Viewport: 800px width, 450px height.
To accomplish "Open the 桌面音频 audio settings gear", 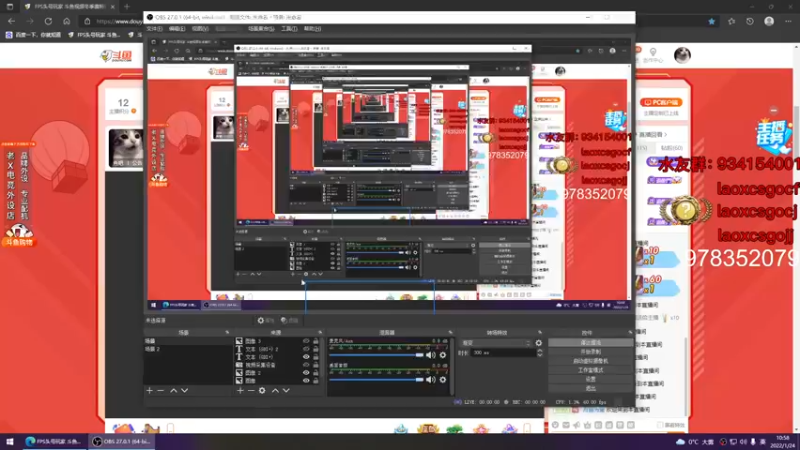I will [x=443, y=379].
